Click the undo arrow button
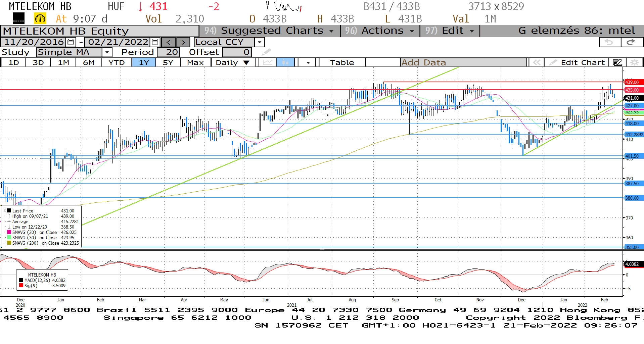Image resolution: width=644 pixels, height=344 pixels. point(610,42)
